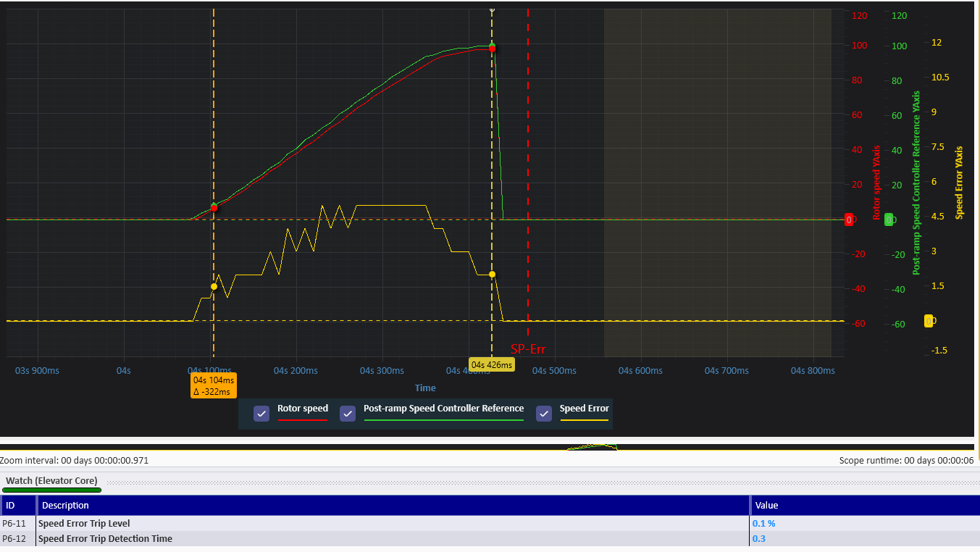Click the red zero badge on Rotor speed axis

[847, 219]
